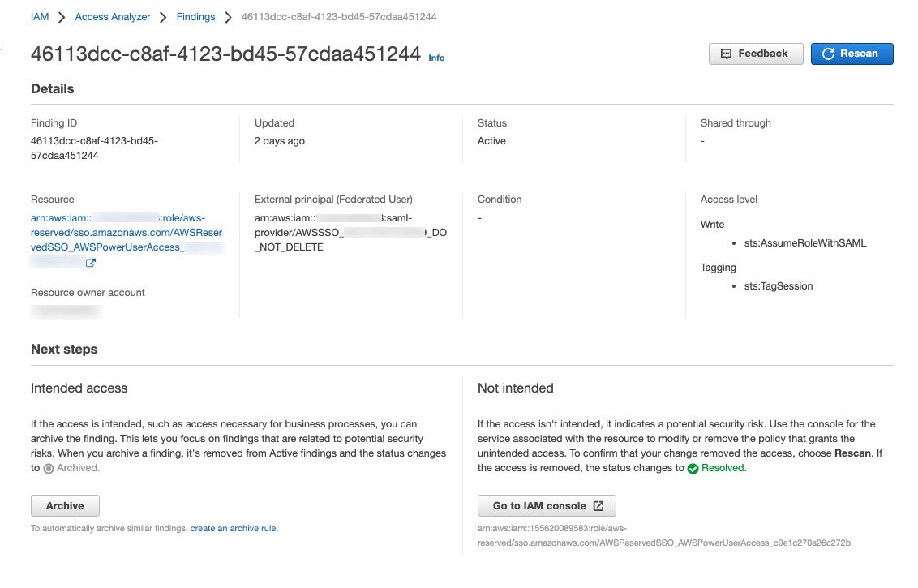918x588 pixels.
Task: Click the blurred Resource owner account value
Action: click(66, 311)
